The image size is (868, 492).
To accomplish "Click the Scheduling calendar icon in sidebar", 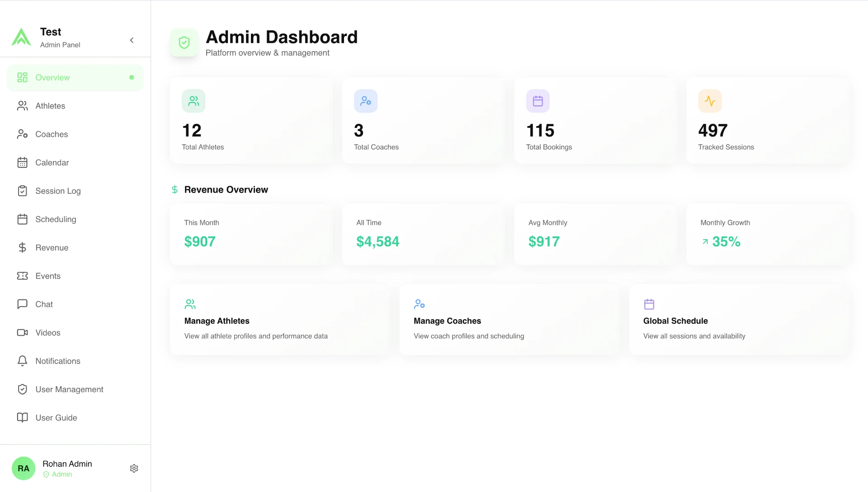I will tap(22, 219).
